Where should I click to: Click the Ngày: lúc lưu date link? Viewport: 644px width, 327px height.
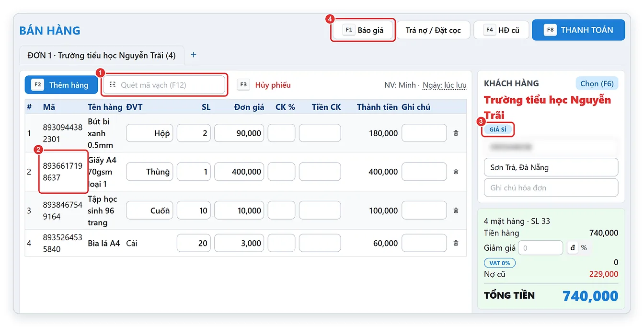click(444, 85)
